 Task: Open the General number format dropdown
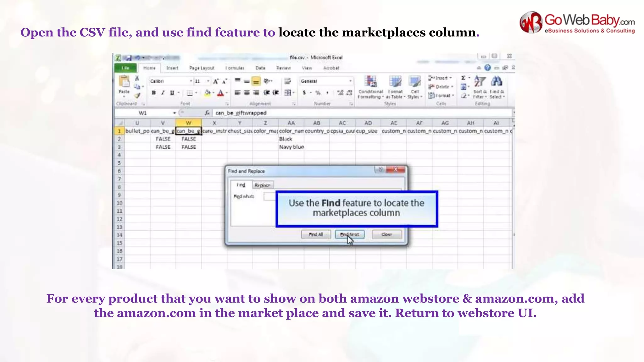[x=350, y=81]
